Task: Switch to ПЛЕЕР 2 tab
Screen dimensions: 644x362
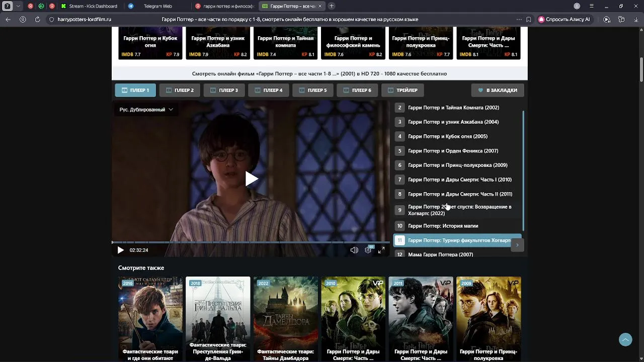Action: (x=180, y=90)
